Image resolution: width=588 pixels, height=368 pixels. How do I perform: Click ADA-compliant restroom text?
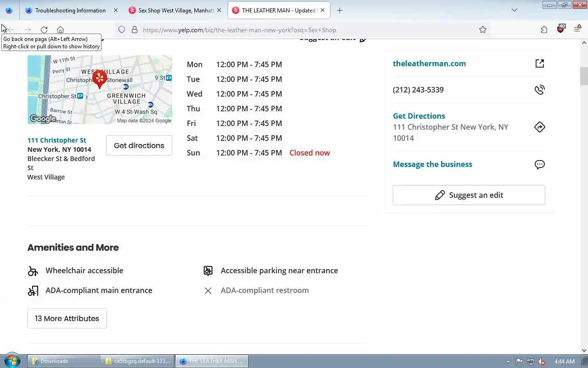pyautogui.click(x=265, y=290)
